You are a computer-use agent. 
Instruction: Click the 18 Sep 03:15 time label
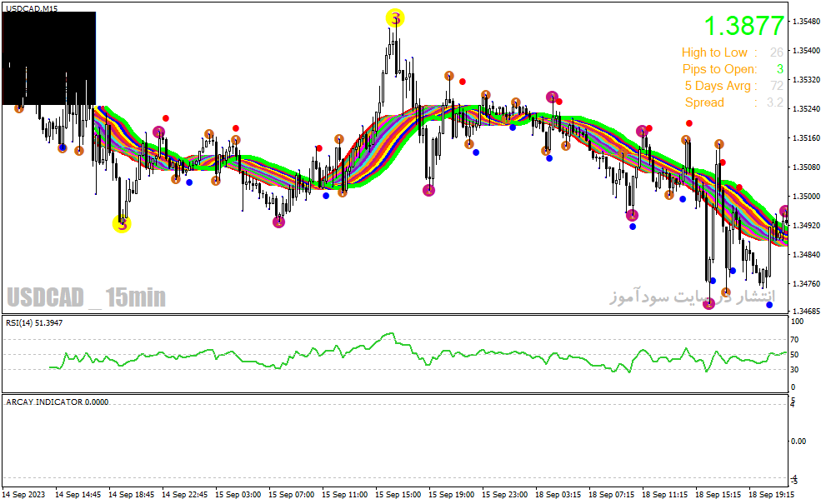558,495
